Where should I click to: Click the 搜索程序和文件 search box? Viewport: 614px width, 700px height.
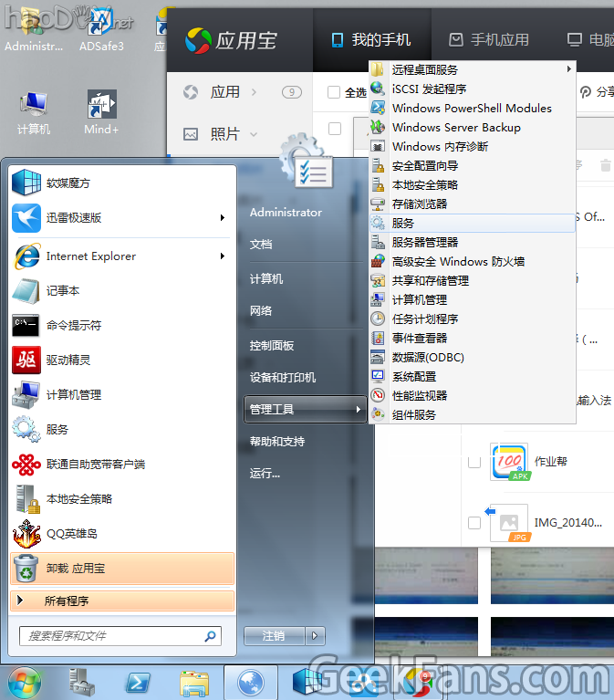pos(113,635)
